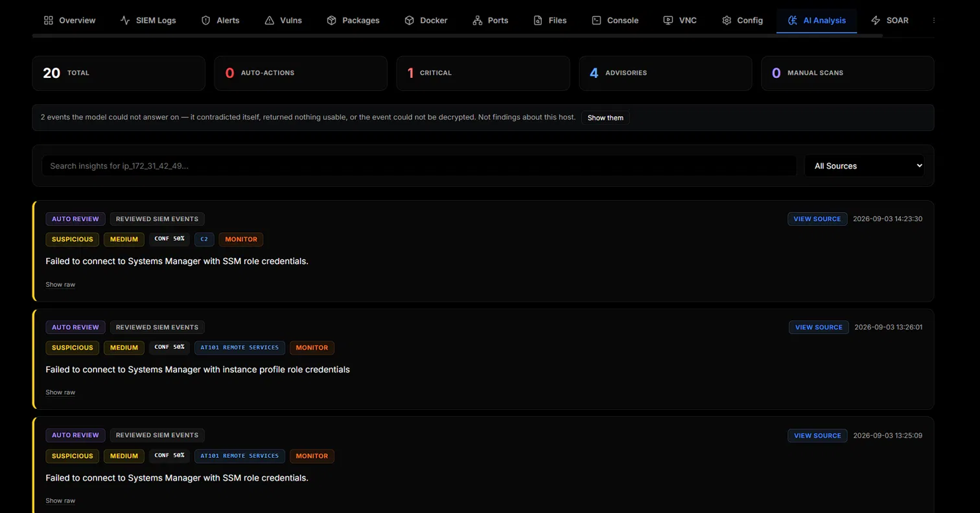Click the Show them button
The image size is (980, 513).
605,117
